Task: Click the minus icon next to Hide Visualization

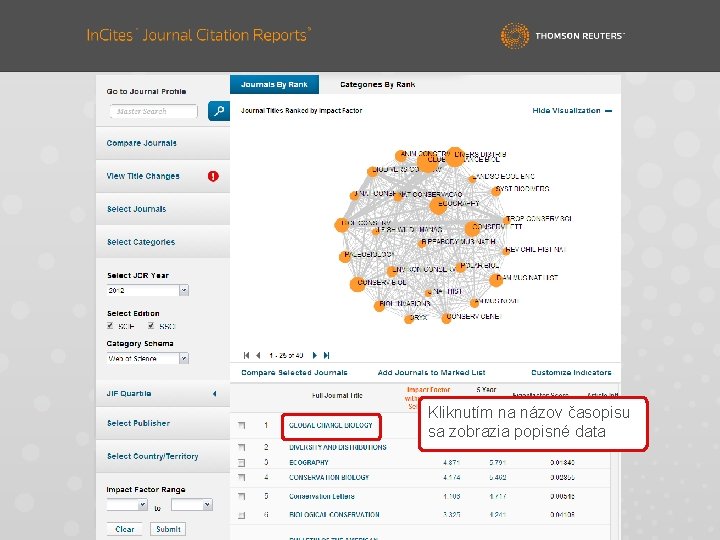Action: pyautogui.click(x=608, y=111)
